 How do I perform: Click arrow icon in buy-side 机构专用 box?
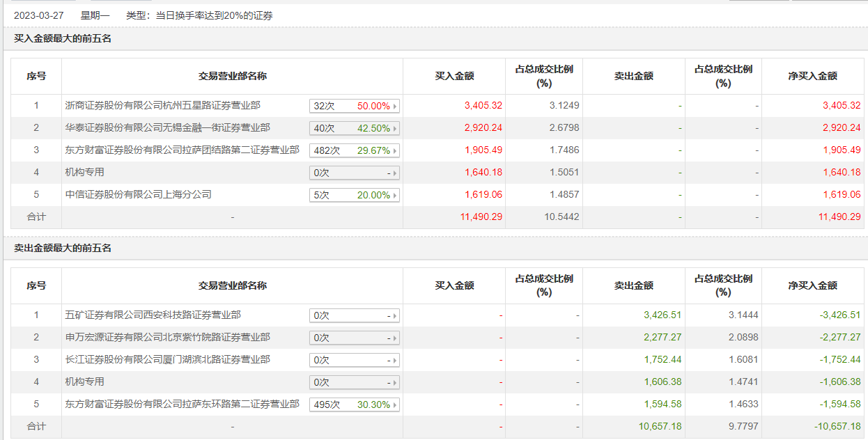(395, 173)
